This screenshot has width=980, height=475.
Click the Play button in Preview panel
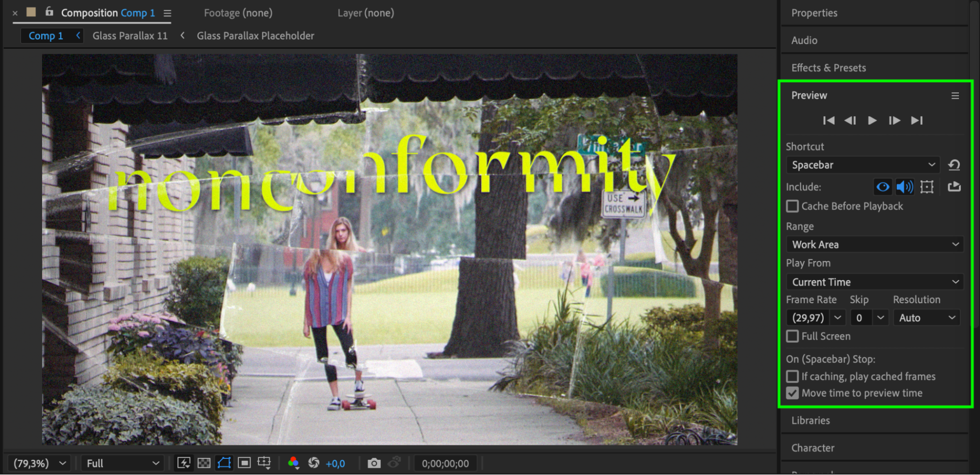pyautogui.click(x=872, y=120)
